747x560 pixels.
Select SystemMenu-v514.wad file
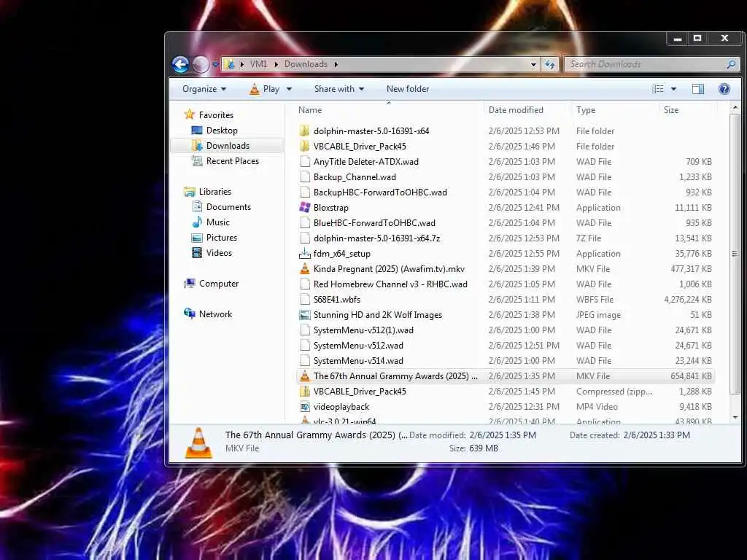coord(358,360)
